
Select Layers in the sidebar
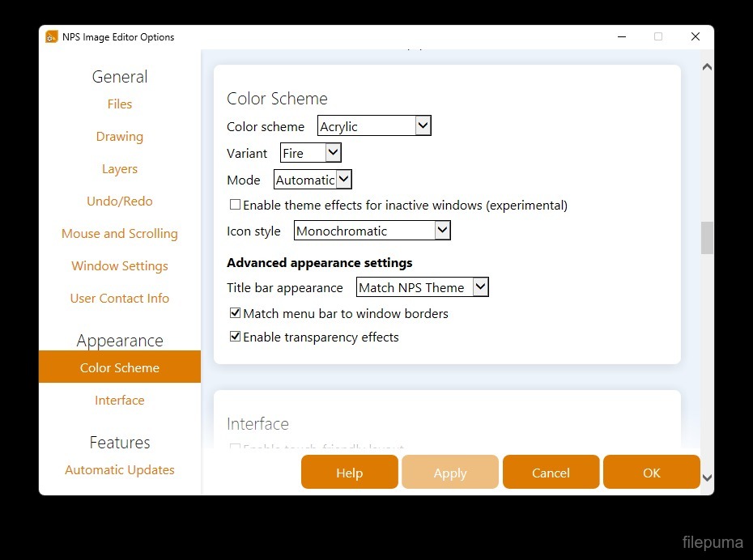[120, 169]
